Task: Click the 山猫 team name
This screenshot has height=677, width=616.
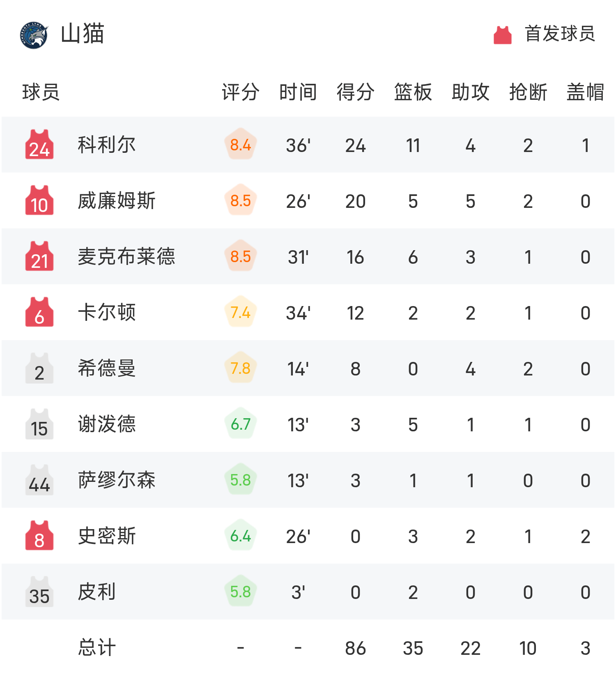Action: click(82, 34)
